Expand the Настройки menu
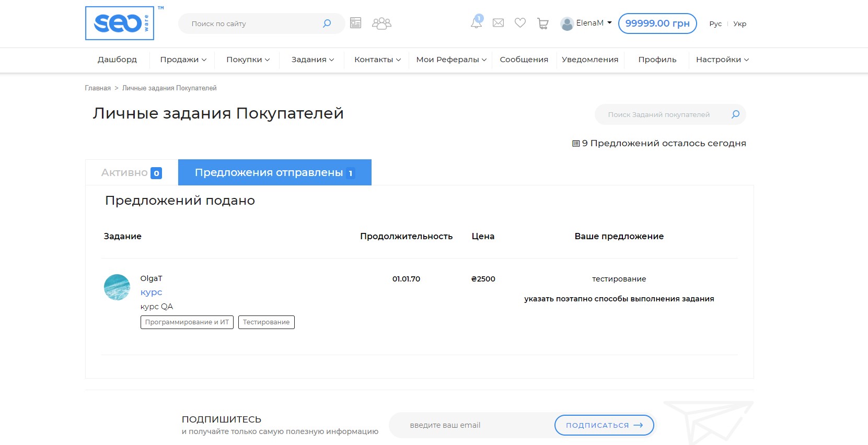This screenshot has height=445, width=868. (x=722, y=60)
